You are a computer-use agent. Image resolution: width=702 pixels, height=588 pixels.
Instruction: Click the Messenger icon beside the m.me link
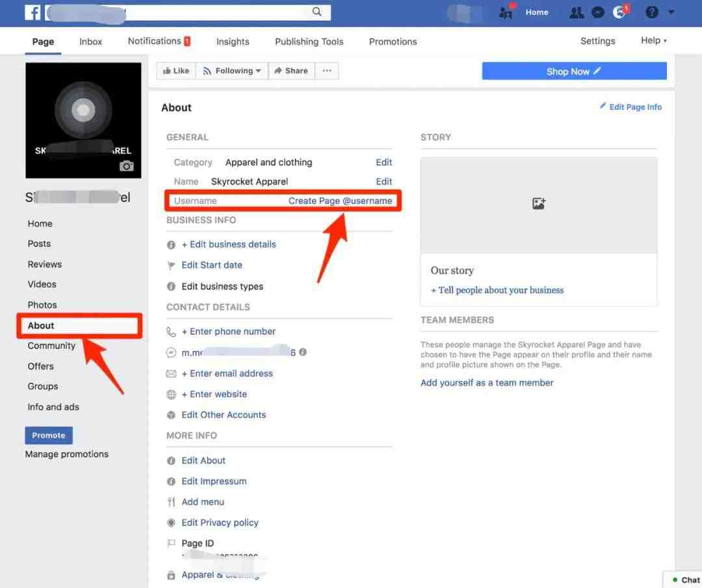pos(171,353)
